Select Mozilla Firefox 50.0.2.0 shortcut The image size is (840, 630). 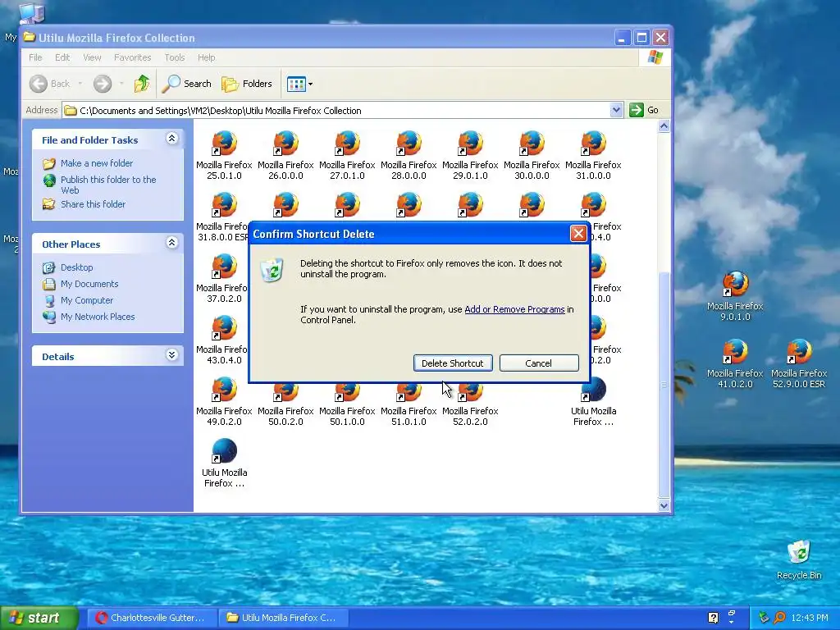pos(285,405)
